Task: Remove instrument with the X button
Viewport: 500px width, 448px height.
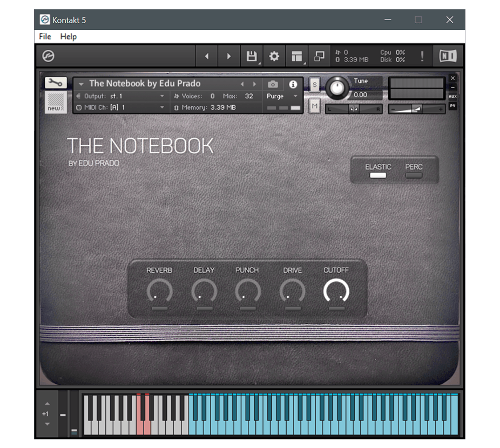Action: pyautogui.click(x=453, y=78)
